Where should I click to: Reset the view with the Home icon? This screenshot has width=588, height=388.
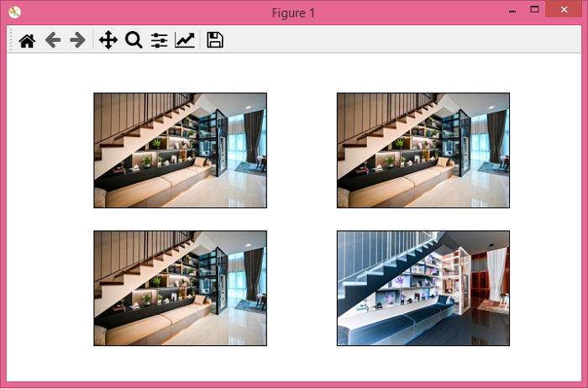pos(28,40)
